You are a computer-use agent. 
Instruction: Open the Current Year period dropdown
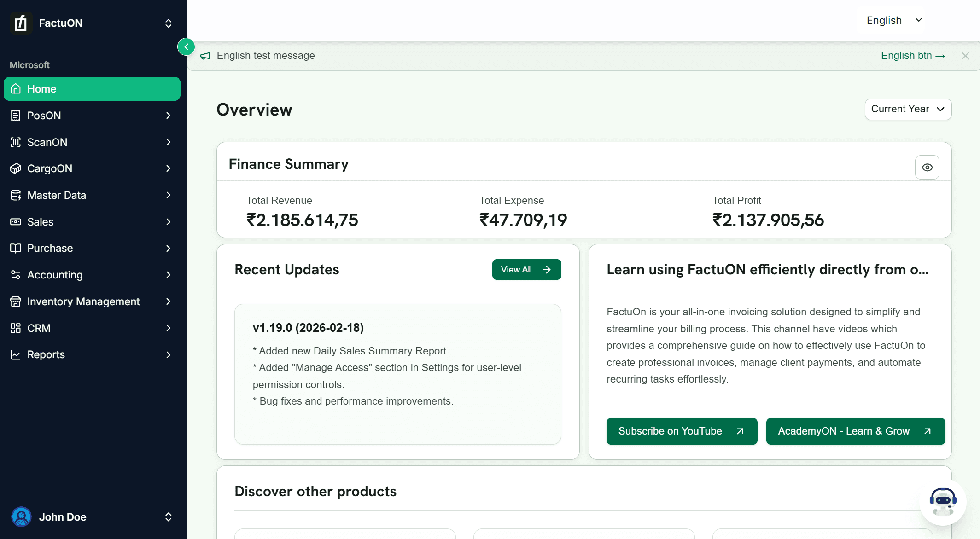(908, 109)
